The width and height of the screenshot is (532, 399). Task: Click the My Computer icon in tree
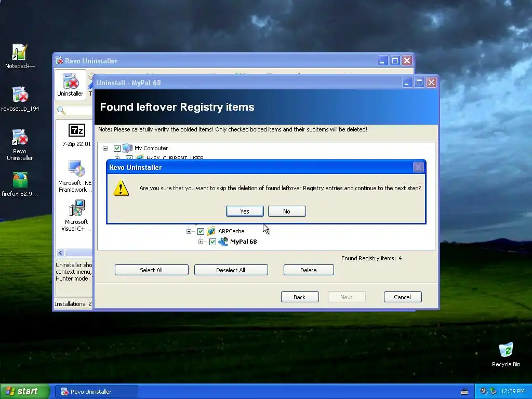pyautogui.click(x=127, y=148)
